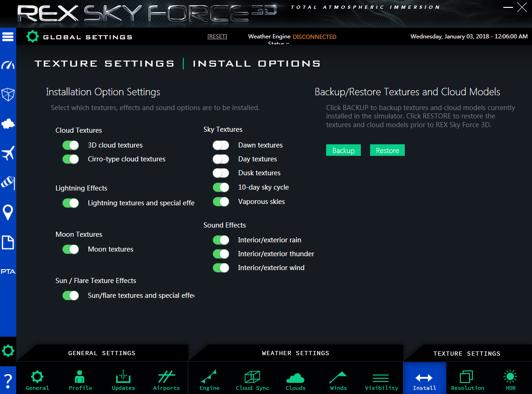Open the windsock icon in the sidebar
This screenshot has width=532, height=394.
tap(8, 183)
